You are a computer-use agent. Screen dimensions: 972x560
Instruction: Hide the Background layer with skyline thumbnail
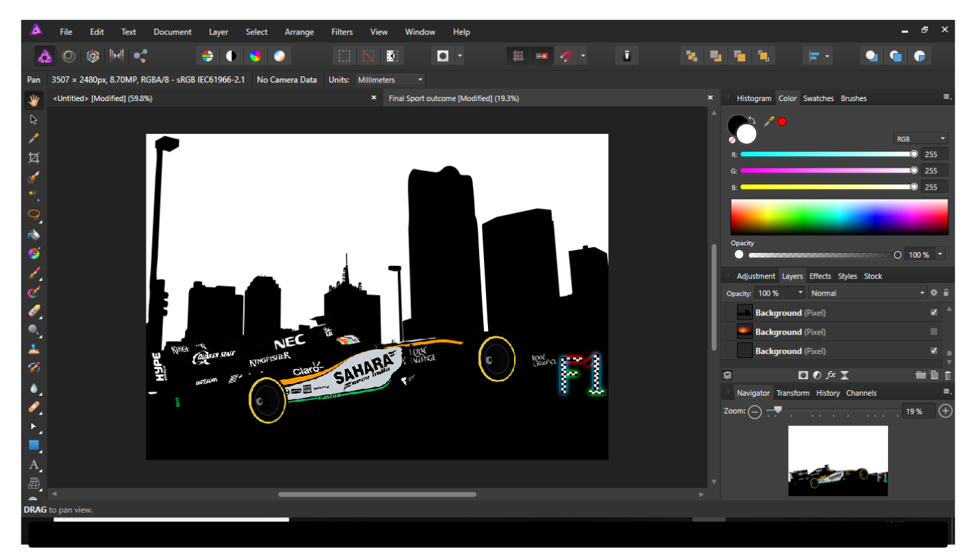coord(934,313)
